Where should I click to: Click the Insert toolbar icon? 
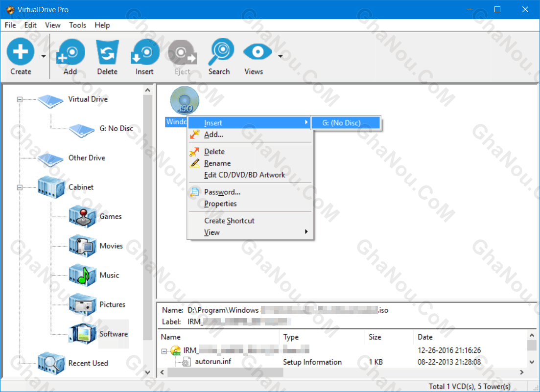(144, 51)
